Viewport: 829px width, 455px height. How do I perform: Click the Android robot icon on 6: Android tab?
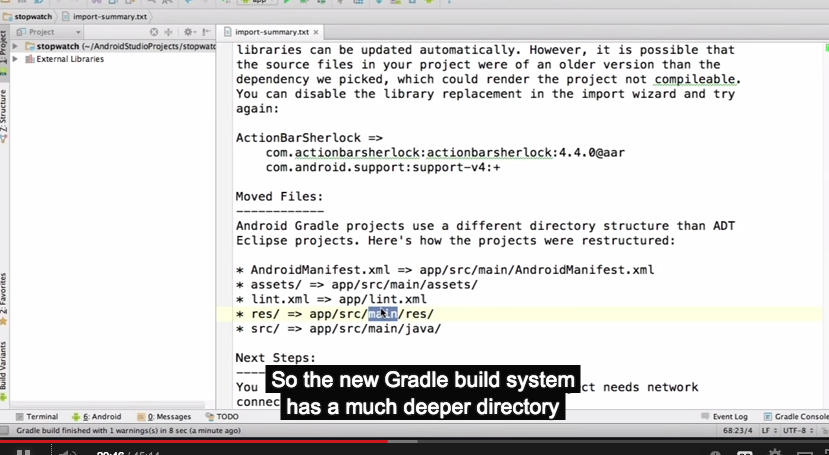point(76,416)
